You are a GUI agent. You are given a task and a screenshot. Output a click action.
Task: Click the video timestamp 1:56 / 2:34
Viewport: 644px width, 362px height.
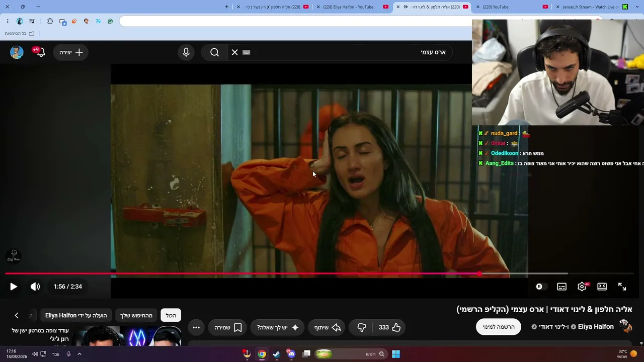click(68, 287)
